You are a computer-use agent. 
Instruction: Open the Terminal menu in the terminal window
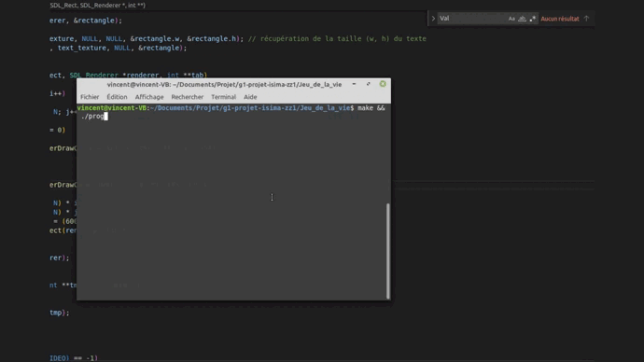223,97
